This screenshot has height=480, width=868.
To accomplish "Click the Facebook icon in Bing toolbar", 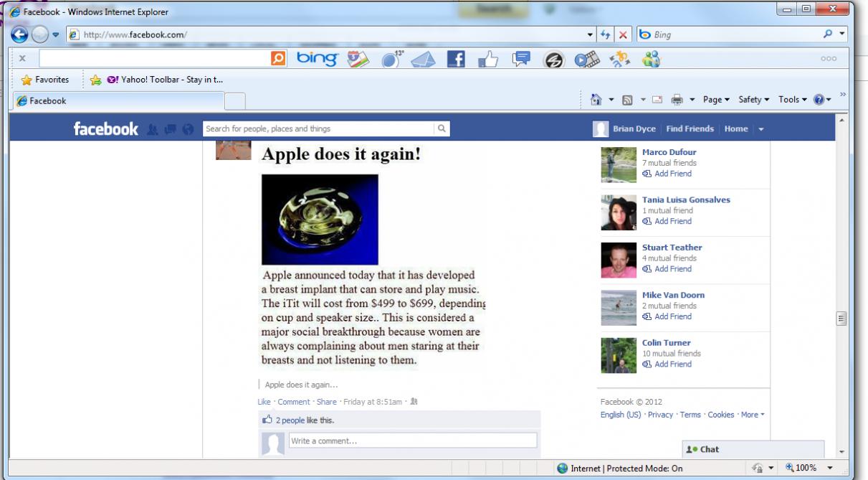I will click(455, 60).
